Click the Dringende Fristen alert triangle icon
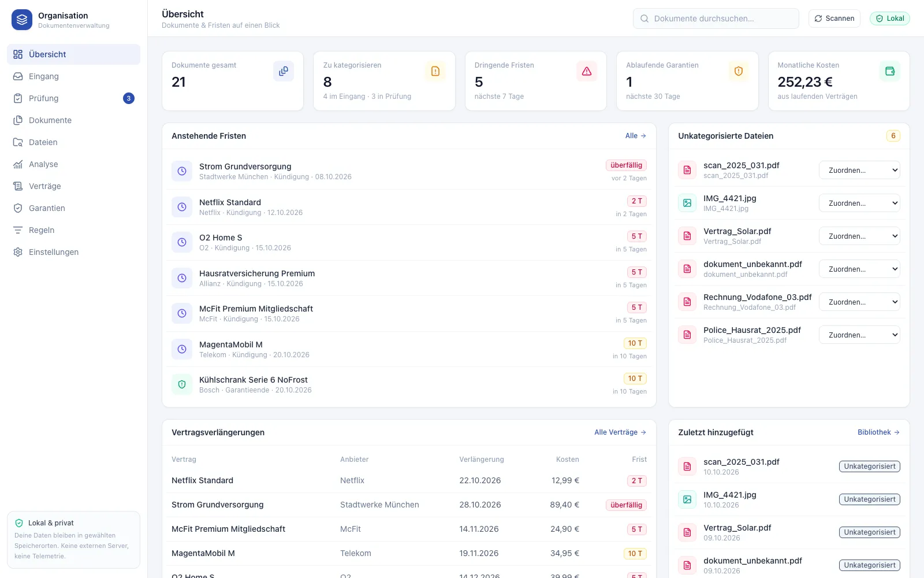 pos(587,71)
